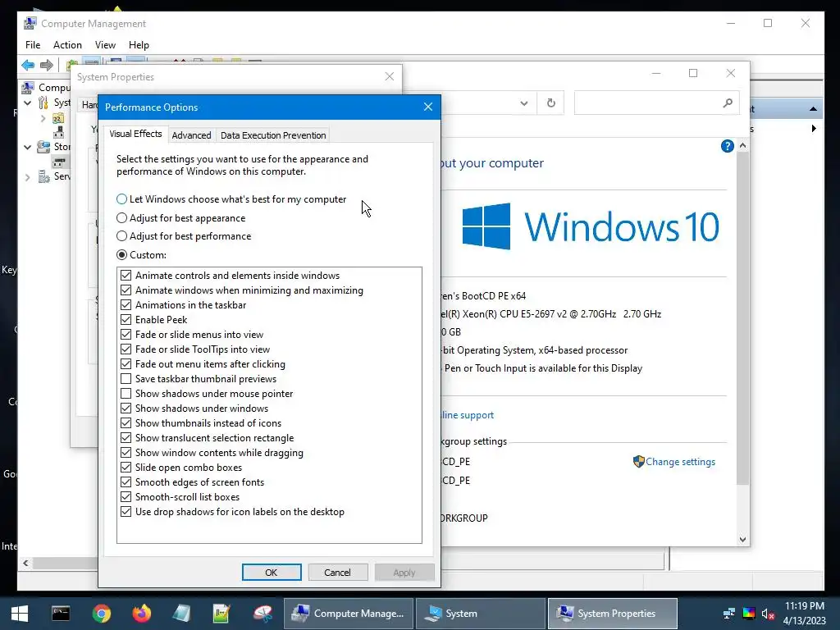840x630 pixels.
Task: Open the Help menu
Action: [139, 45]
